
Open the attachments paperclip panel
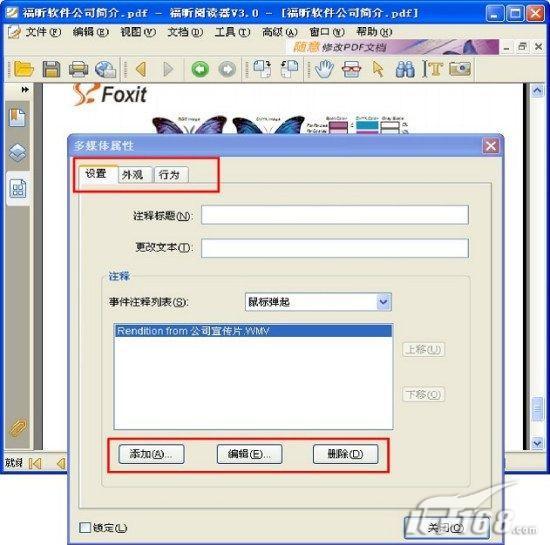pyautogui.click(x=18, y=428)
